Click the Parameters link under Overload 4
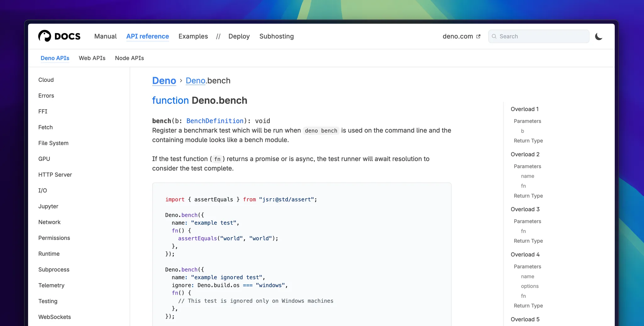Image resolution: width=644 pixels, height=326 pixels. coord(527,266)
